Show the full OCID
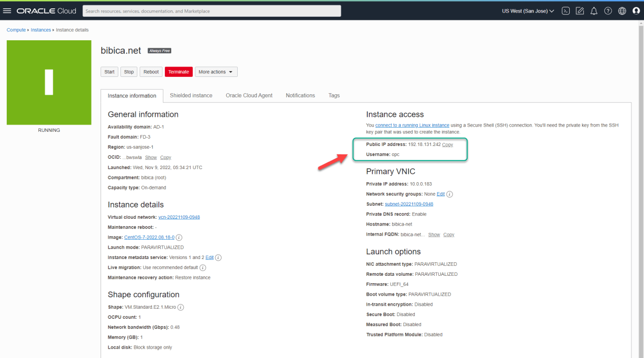Screen dimensions: 644x358 pyautogui.click(x=151, y=158)
